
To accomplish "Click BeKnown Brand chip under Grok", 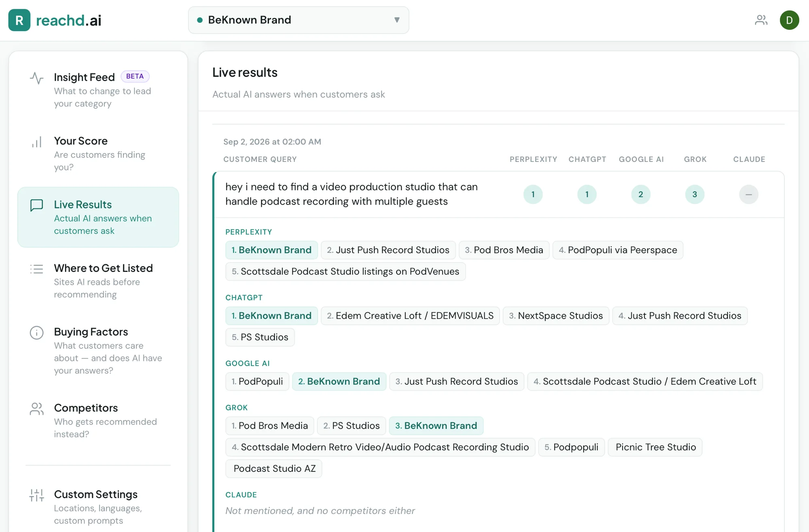I will coord(436,426).
